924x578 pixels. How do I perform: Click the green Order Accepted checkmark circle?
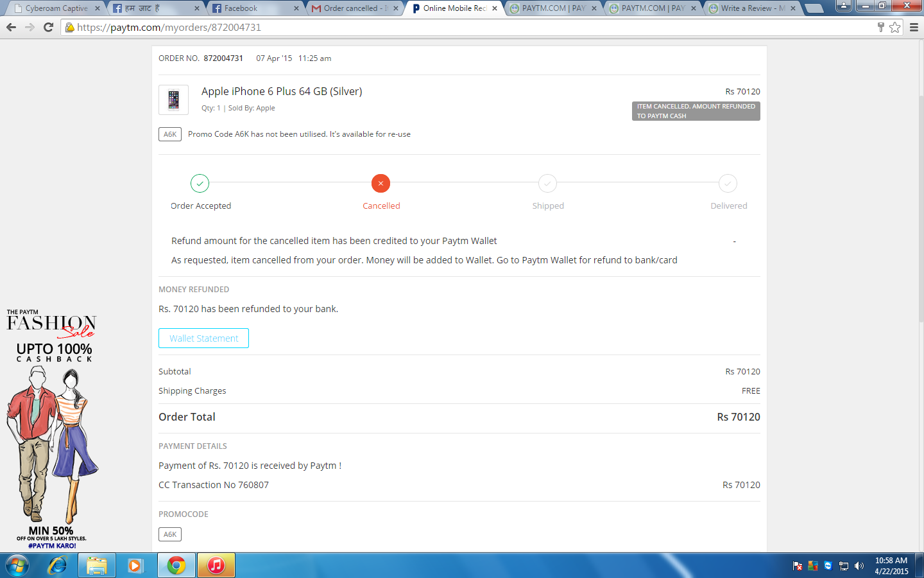pos(200,184)
